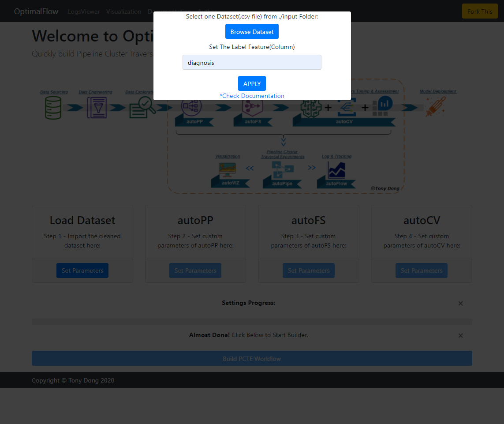Dismiss the Almost Done alert
This screenshot has width=504, height=424.
pyautogui.click(x=460, y=335)
